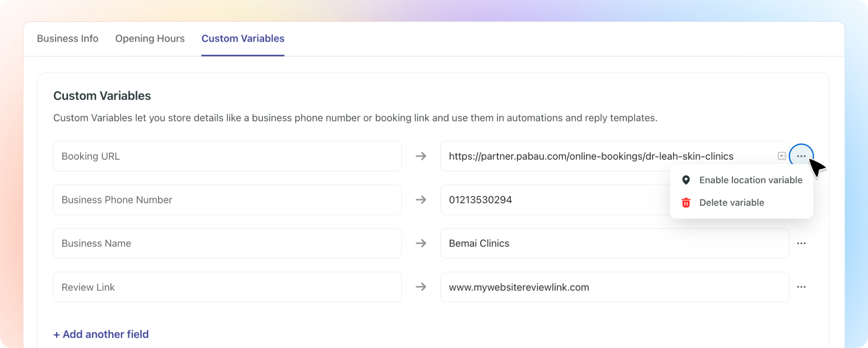
Task: Select the Custom Variables tab
Action: tap(243, 39)
